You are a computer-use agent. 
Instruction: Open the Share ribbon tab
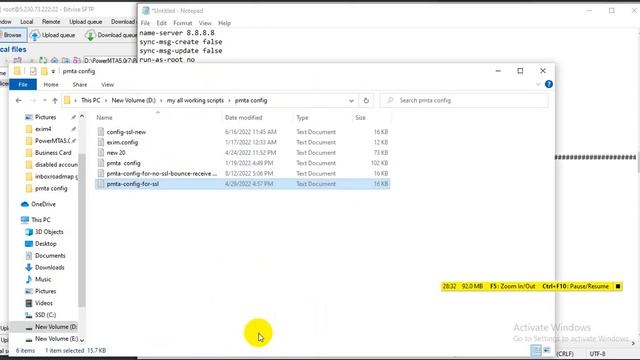80,84
